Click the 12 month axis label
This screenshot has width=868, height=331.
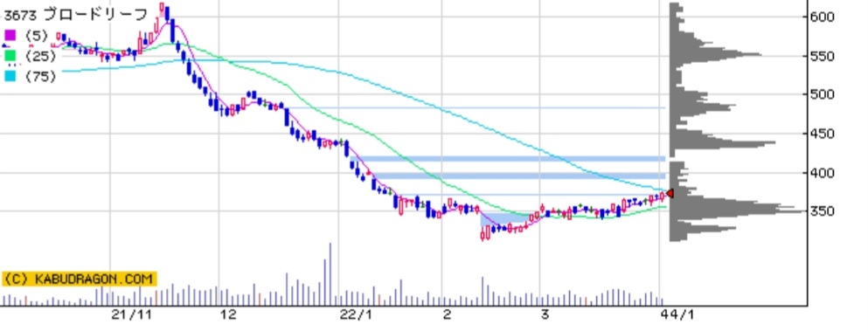pyautogui.click(x=229, y=315)
